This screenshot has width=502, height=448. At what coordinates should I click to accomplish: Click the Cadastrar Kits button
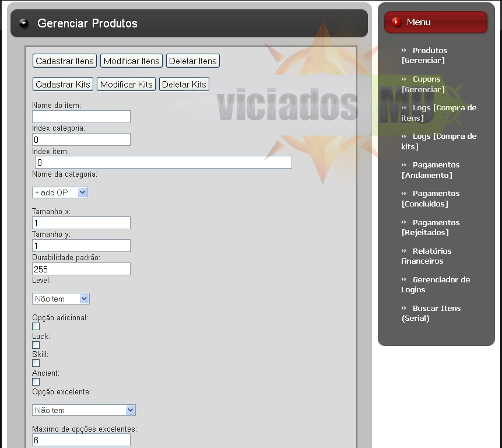[x=63, y=84]
